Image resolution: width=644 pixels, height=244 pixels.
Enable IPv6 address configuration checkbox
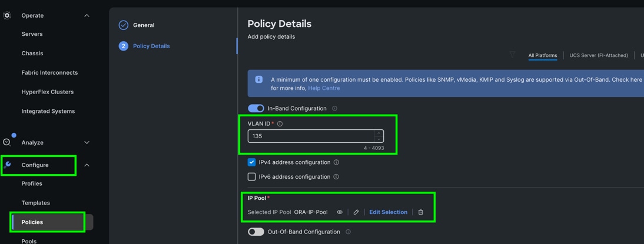click(x=252, y=177)
